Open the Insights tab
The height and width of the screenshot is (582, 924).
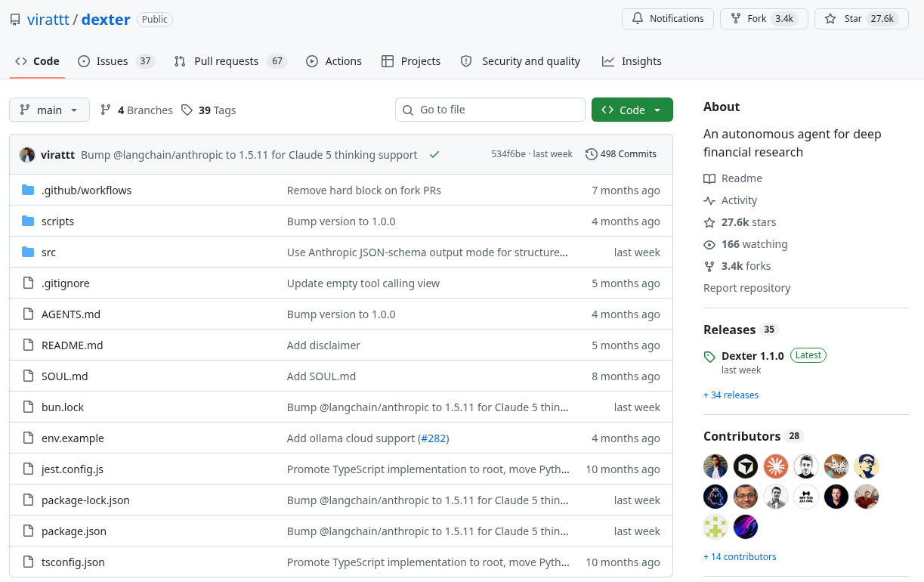632,61
